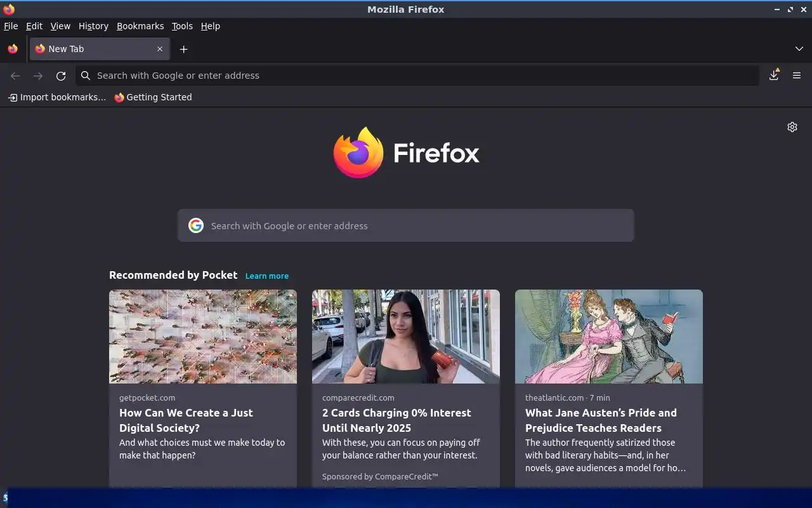Screen dimensions: 812x508
Task: Open Getting Started bookmark
Action: click(153, 97)
